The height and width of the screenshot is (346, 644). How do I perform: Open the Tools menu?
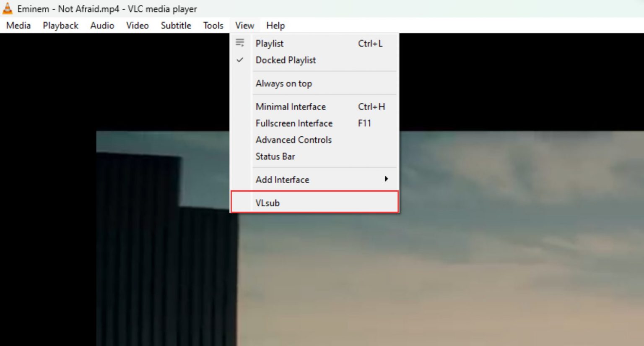213,25
